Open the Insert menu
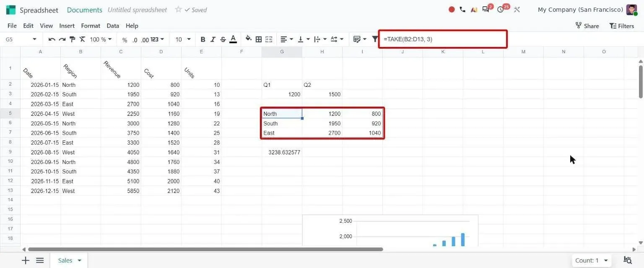This screenshot has height=268, width=644. pyautogui.click(x=67, y=26)
